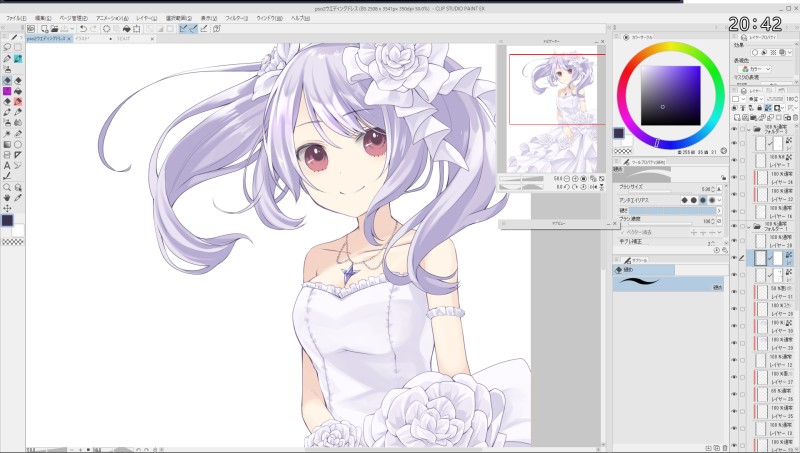The height and width of the screenshot is (453, 800).
Task: Click the CLIP STUDIO launcher icon in command bar
Action: click(31, 29)
